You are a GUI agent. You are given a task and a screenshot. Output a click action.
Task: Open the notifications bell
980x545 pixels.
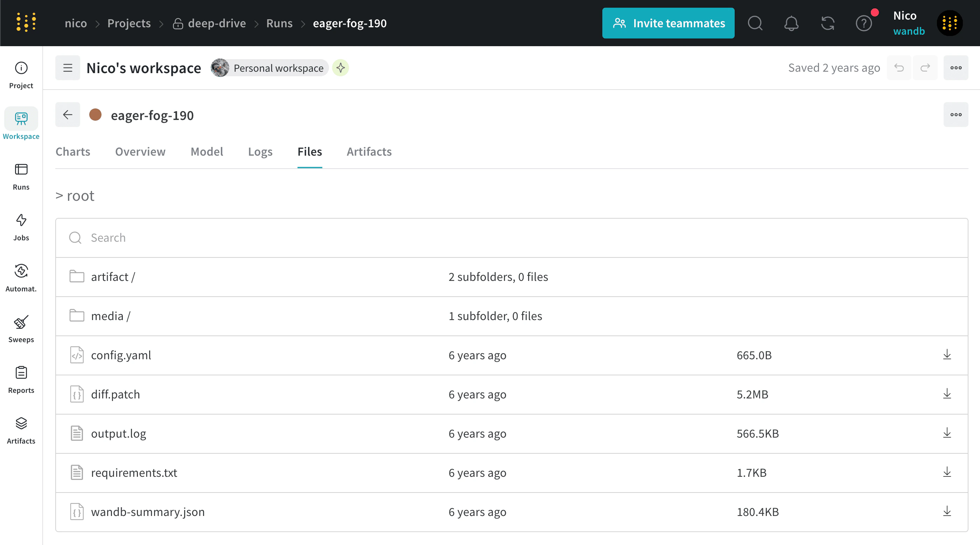coord(791,23)
